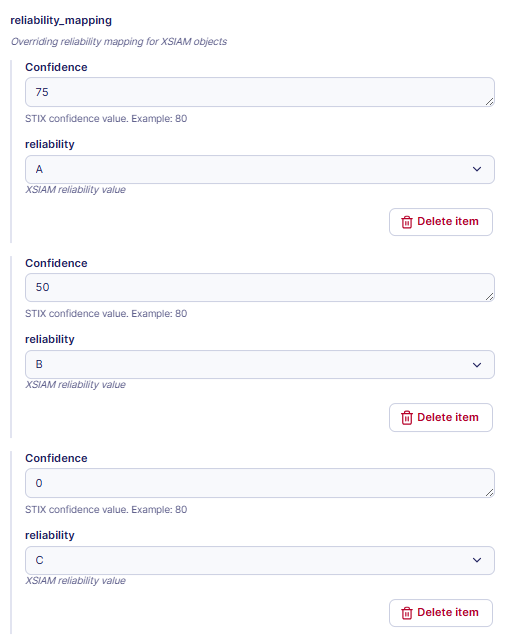This screenshot has height=640, width=508.
Task: Expand chevron on reliability dropdown showing C
Action: (477, 560)
